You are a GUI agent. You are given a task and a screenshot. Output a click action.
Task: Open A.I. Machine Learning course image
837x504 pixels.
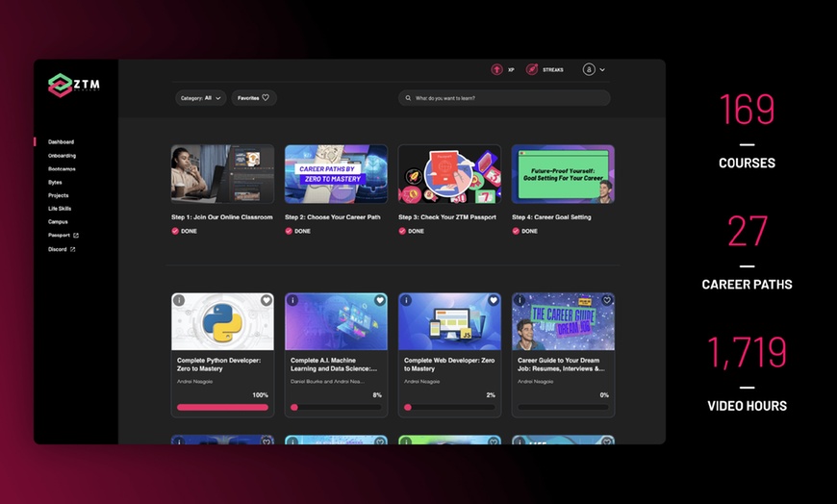click(337, 322)
